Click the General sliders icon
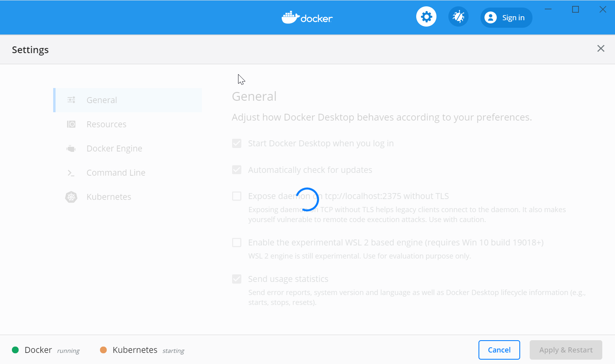This screenshot has height=364, width=615. (x=71, y=100)
